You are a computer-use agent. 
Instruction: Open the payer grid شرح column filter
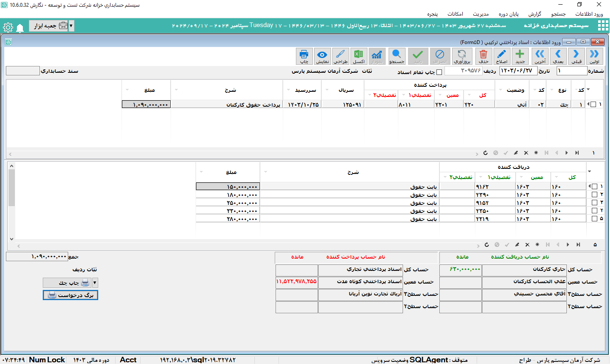(x=176, y=90)
